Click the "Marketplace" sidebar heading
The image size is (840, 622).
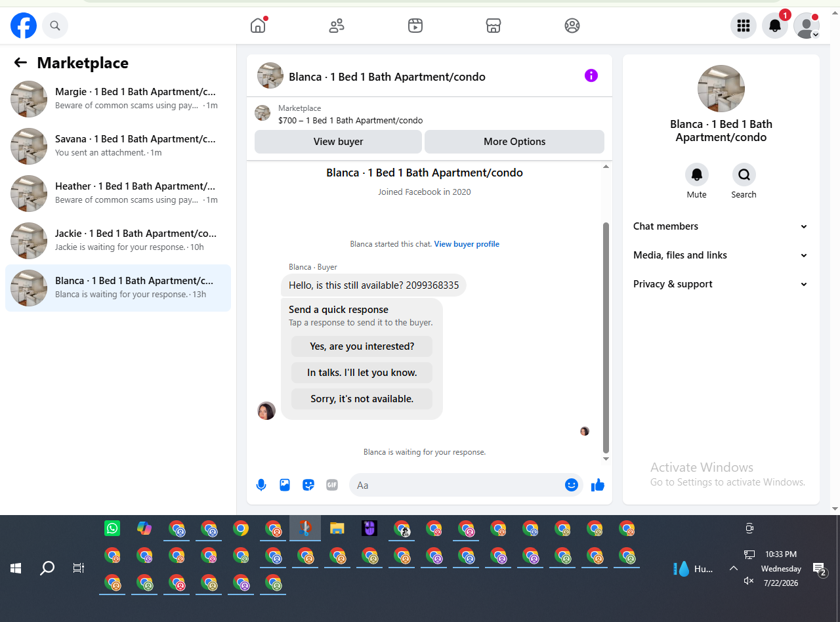83,63
